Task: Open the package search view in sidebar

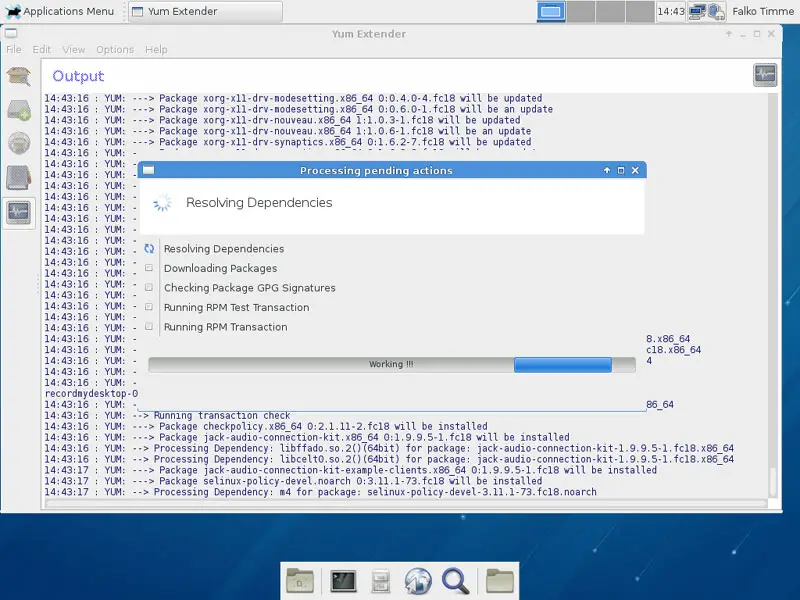Action: click(19, 77)
